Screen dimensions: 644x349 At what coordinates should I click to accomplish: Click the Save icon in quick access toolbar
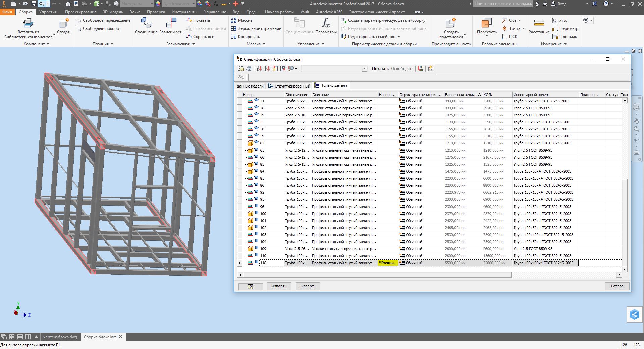click(34, 4)
